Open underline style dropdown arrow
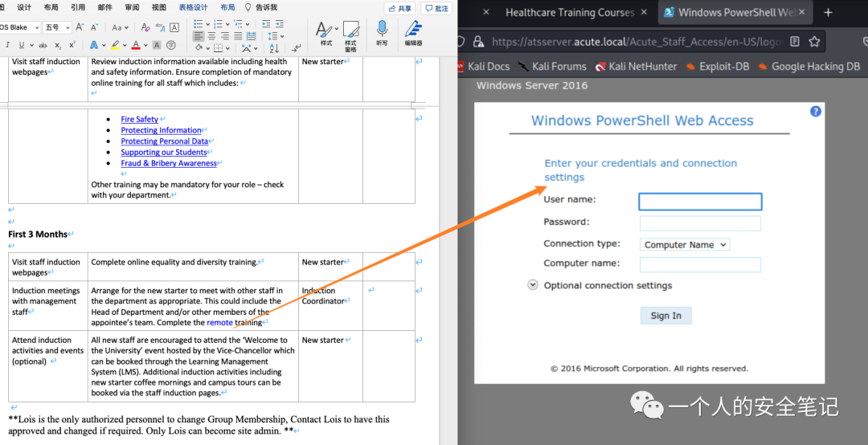868x445 pixels. point(31,46)
